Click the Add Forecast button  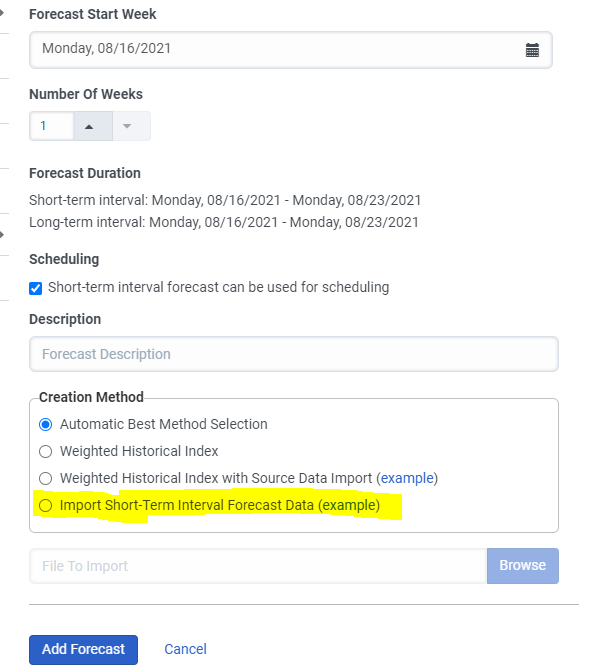[x=83, y=649]
